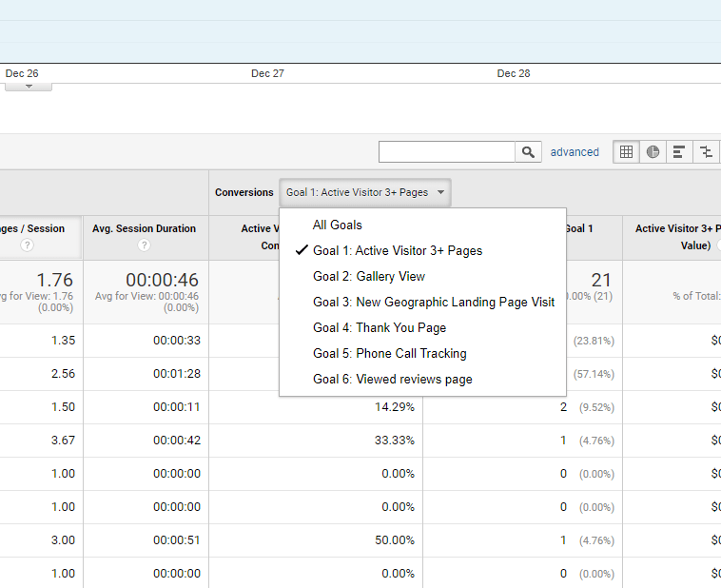Switch to the performance bar view

679,151
